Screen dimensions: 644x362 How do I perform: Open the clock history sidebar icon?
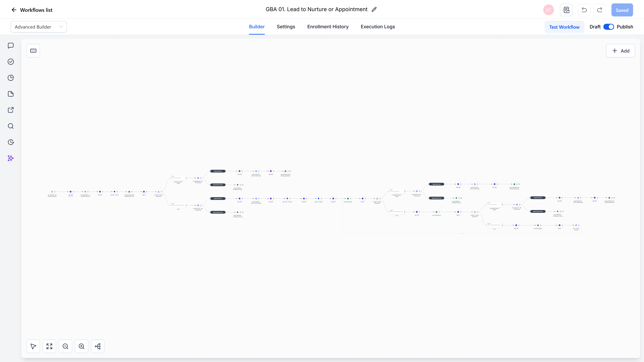[x=11, y=142]
